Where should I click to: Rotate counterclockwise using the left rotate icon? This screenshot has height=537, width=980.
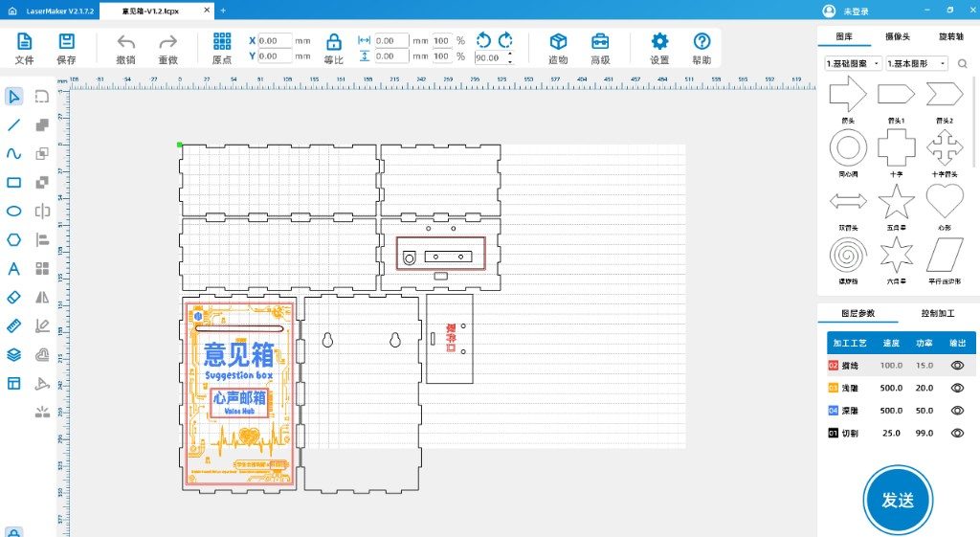(483, 40)
